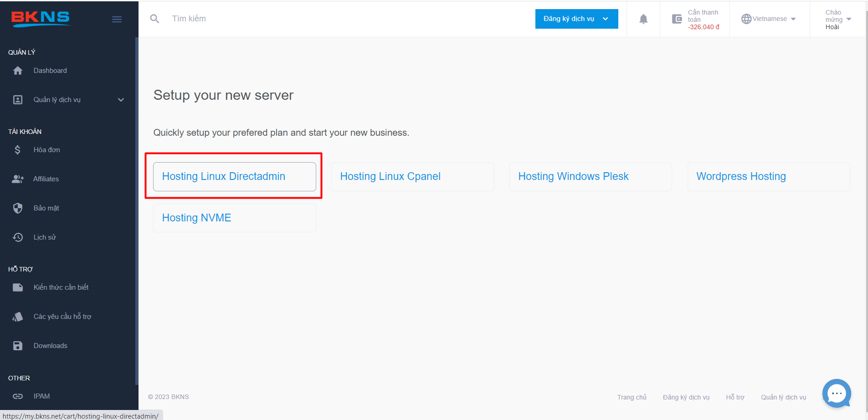
Task: Open notifications bell
Action: 643,19
